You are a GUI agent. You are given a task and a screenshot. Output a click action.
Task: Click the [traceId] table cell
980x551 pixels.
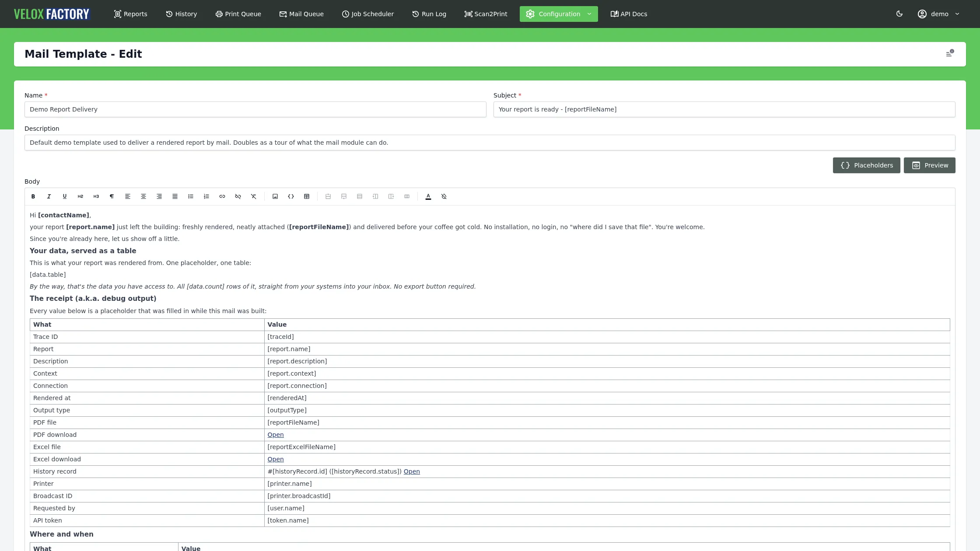point(607,337)
